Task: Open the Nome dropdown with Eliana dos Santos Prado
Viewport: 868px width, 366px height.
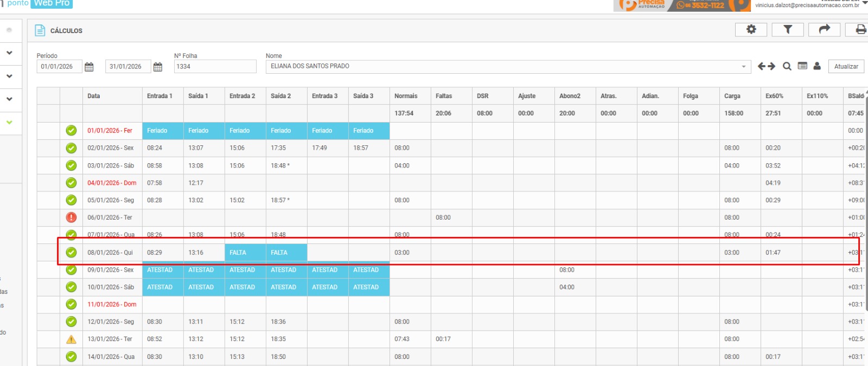Action: click(743, 67)
